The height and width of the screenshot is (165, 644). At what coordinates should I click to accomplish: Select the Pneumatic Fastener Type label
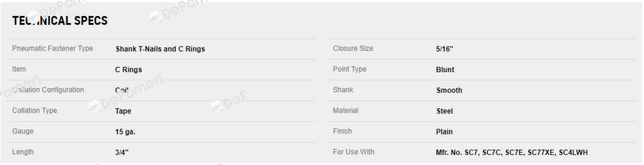click(53, 49)
